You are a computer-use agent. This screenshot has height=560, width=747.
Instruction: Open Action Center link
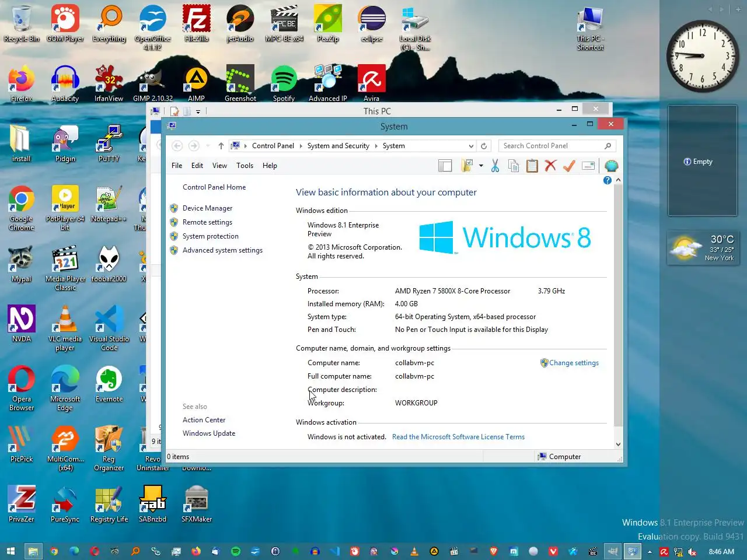204,420
